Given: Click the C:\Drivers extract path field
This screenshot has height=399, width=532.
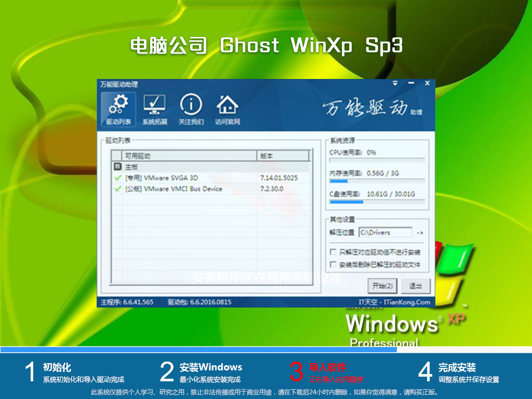Looking at the screenshot, I should click(385, 233).
